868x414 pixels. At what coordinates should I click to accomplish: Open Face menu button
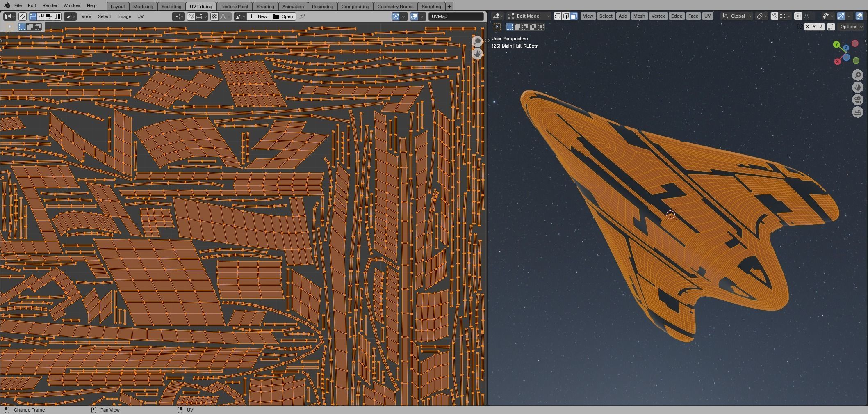pyautogui.click(x=693, y=16)
